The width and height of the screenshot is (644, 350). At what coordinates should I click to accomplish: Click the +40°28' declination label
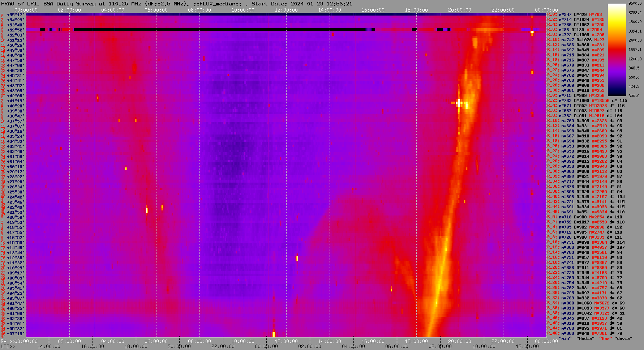[x=16, y=106]
